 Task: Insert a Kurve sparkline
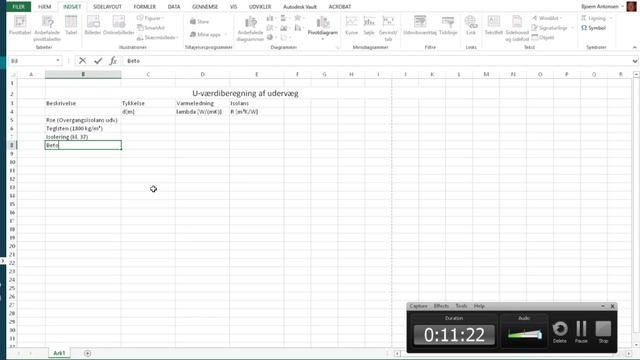point(351,26)
